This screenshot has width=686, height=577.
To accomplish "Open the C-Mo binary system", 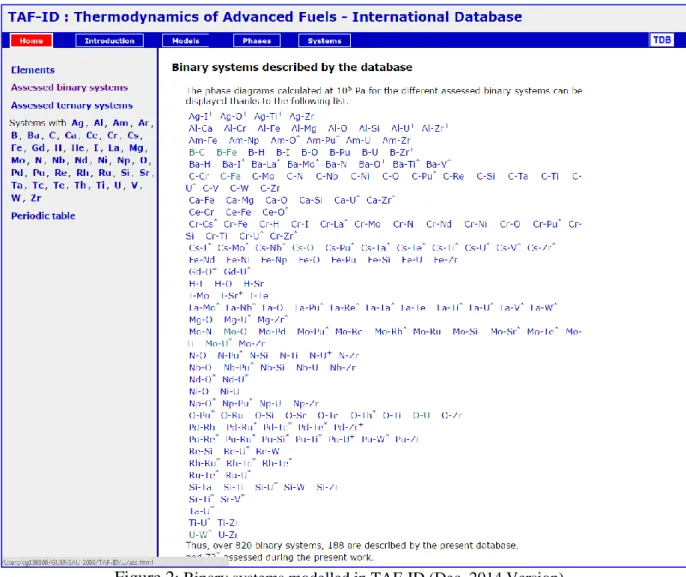I will pyautogui.click(x=263, y=176).
